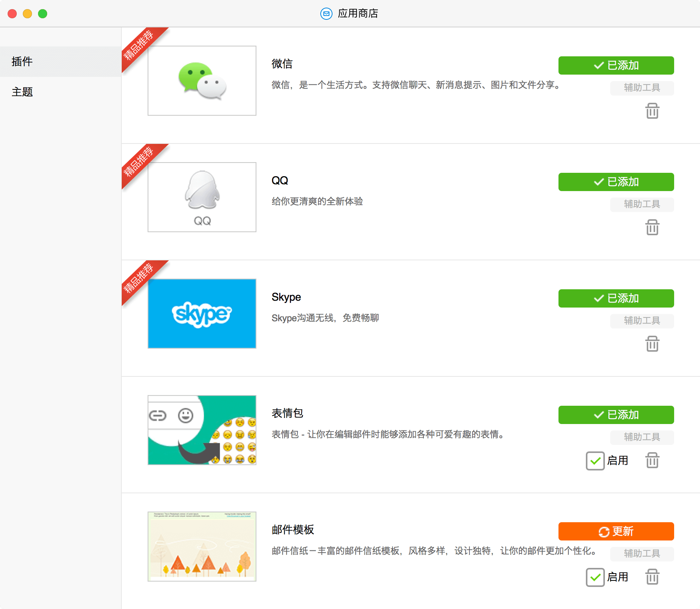Click the Skype plugin title
The width and height of the screenshot is (700, 609).
tap(286, 297)
